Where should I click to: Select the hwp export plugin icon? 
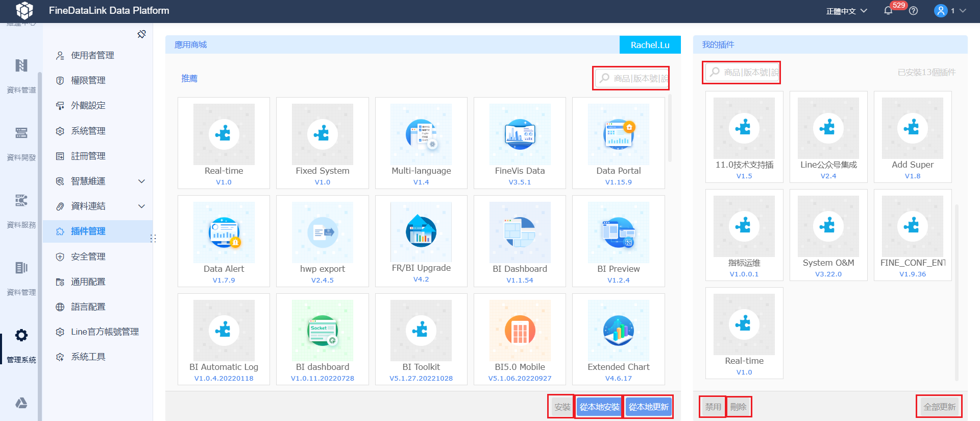point(323,232)
